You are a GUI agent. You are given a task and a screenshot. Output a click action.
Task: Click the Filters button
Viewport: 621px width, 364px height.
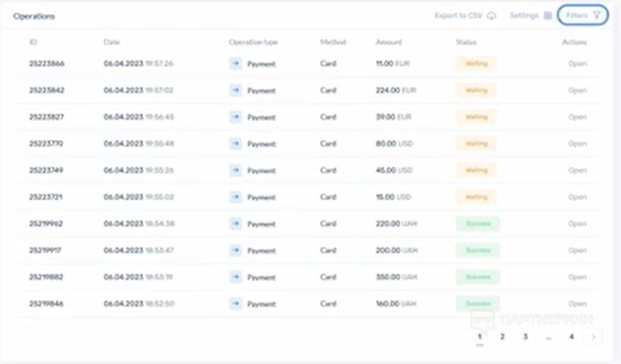coord(582,15)
